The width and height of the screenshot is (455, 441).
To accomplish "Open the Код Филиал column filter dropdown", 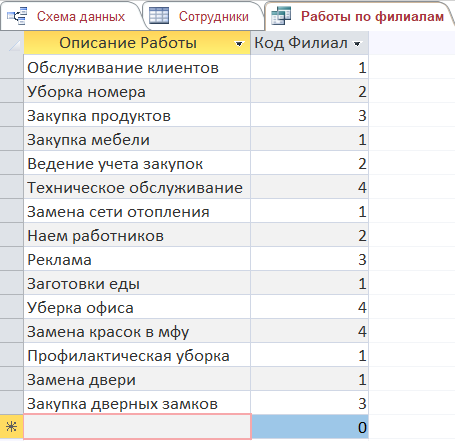I will tap(357, 44).
